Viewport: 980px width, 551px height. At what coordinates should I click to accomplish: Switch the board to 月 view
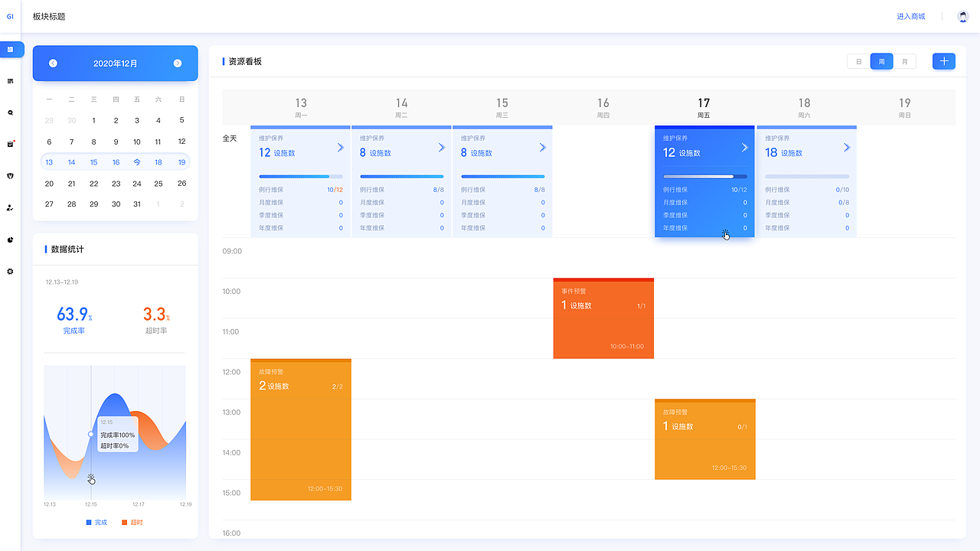click(905, 61)
